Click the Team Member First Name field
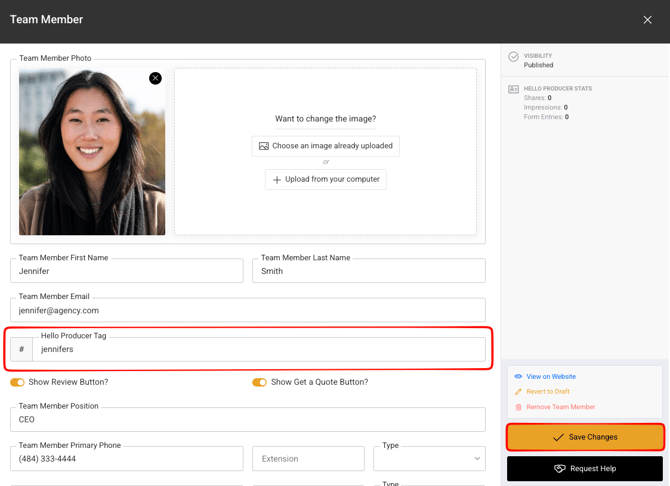Viewport: 670px width, 486px height. [127, 271]
